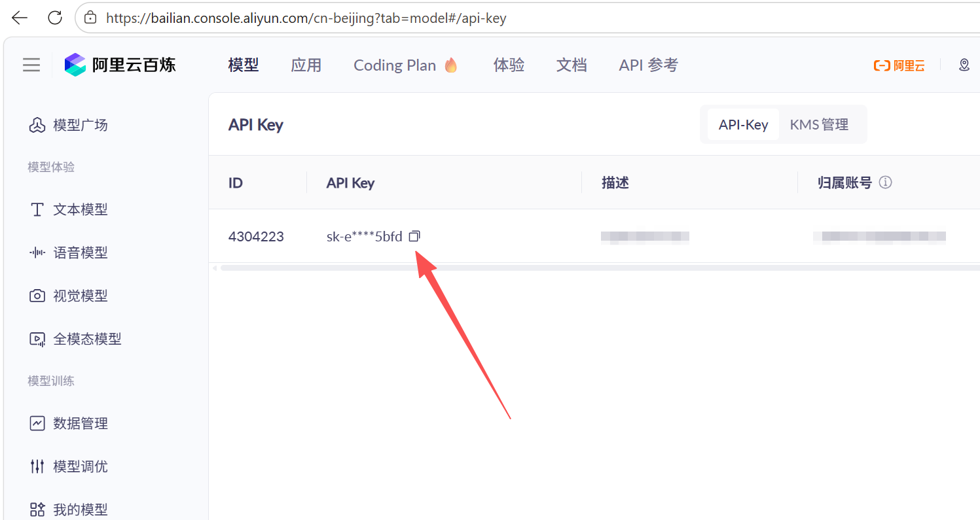Click the location pin icon

pos(964,65)
